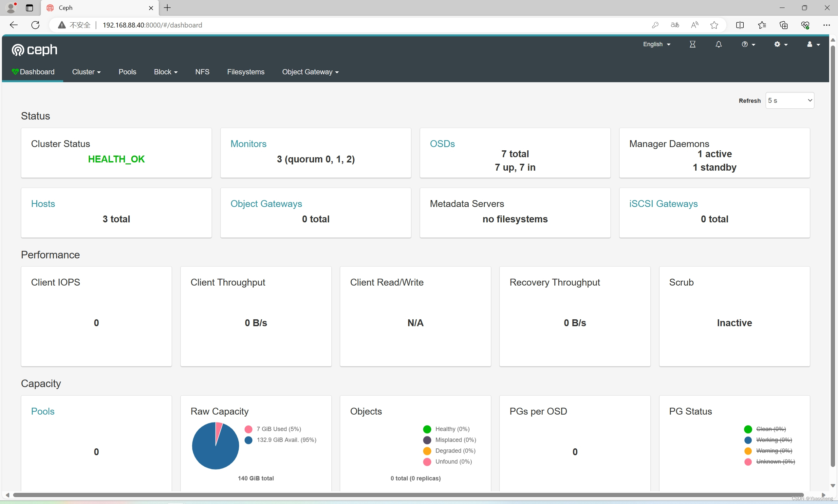
Task: Open the NFS menu item
Action: (202, 72)
